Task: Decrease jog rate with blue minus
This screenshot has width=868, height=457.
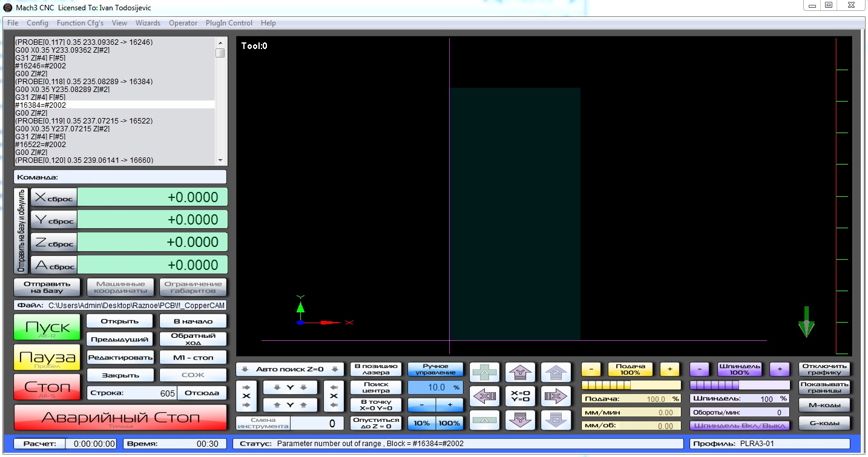Action: (x=421, y=404)
